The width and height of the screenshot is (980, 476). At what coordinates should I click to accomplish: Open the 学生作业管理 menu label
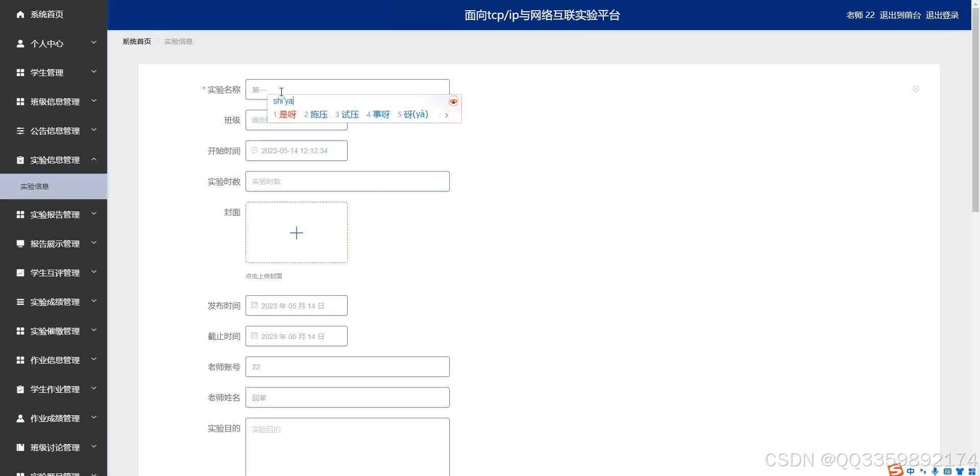tap(55, 389)
